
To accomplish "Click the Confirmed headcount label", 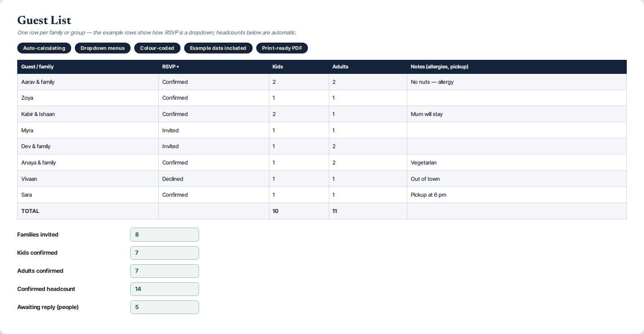I will coord(46,289).
